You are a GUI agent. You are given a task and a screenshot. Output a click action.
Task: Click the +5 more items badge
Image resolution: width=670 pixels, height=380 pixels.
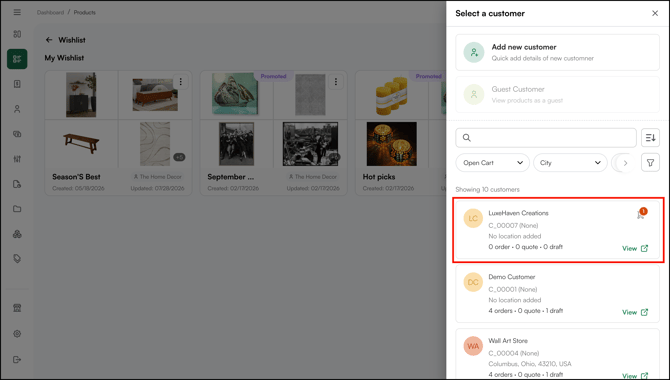(179, 157)
